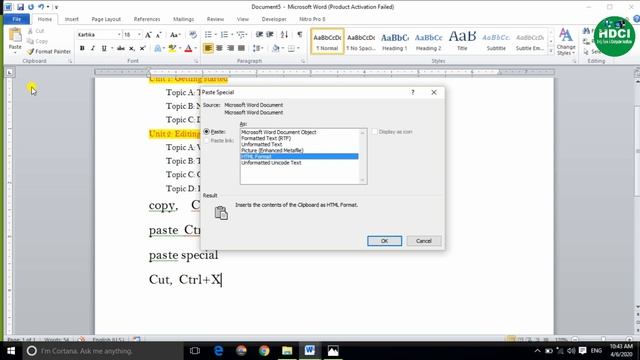
Task: Apply the Heading 2 style
Action: pos(429,41)
